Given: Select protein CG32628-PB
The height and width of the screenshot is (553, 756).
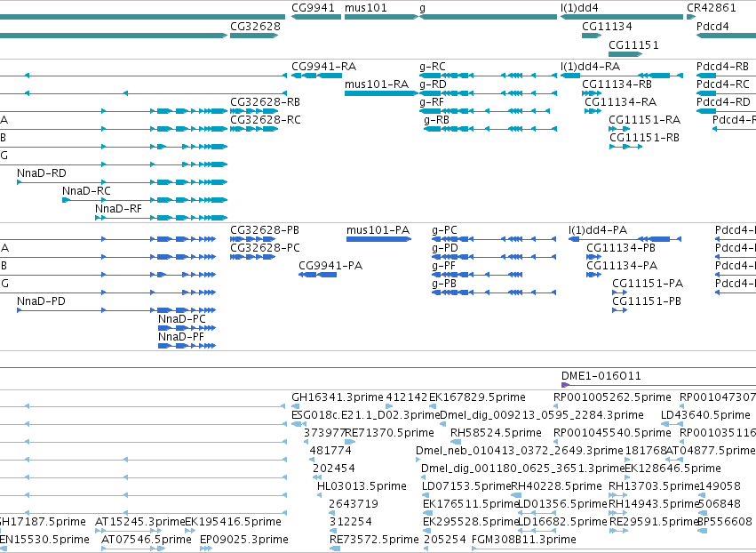Looking at the screenshot, I should pyautogui.click(x=265, y=230).
